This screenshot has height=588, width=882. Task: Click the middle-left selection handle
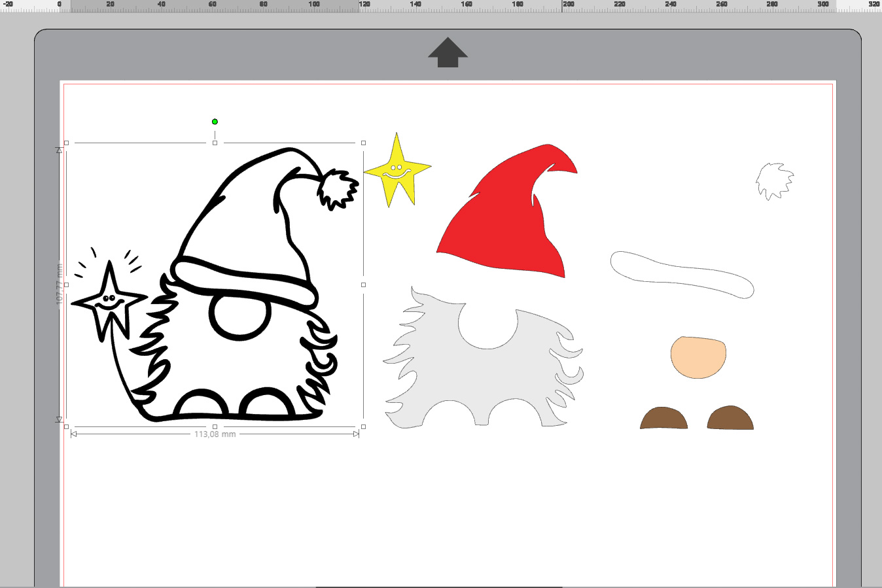click(x=66, y=285)
